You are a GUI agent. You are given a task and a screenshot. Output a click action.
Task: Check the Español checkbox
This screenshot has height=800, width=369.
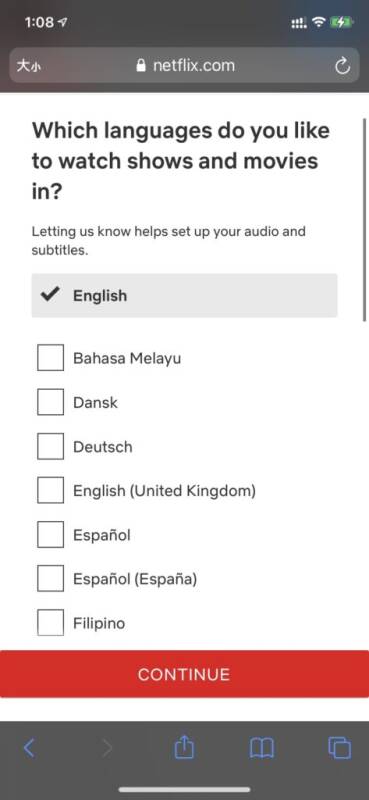[51, 534]
